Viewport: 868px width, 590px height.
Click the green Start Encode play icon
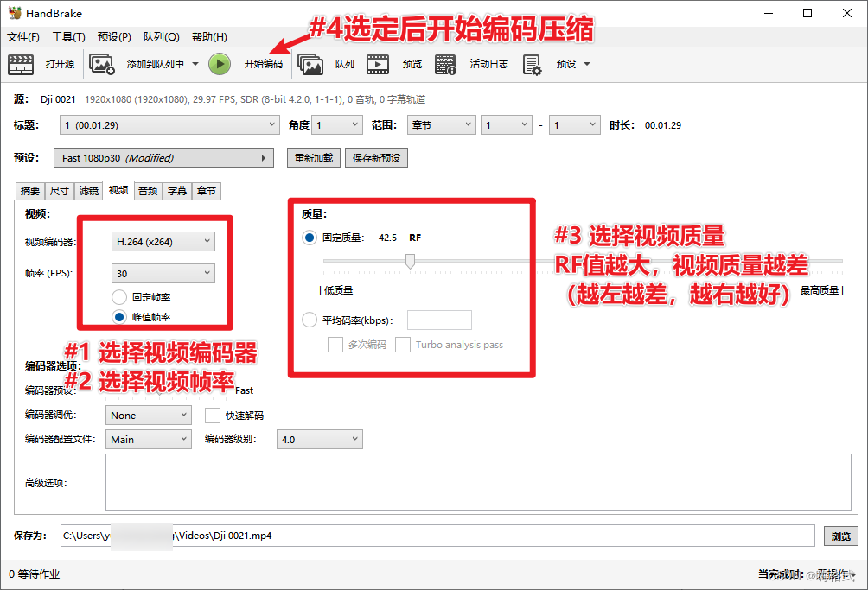point(220,64)
